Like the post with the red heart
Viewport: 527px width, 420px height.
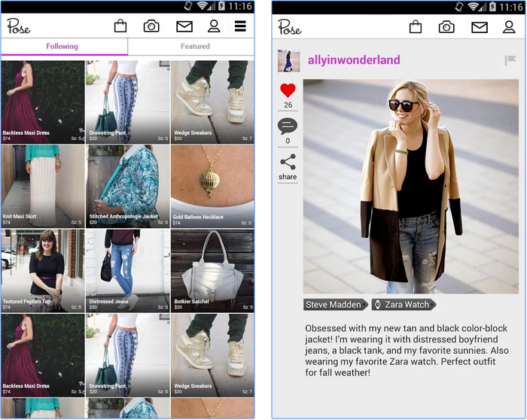pos(288,91)
